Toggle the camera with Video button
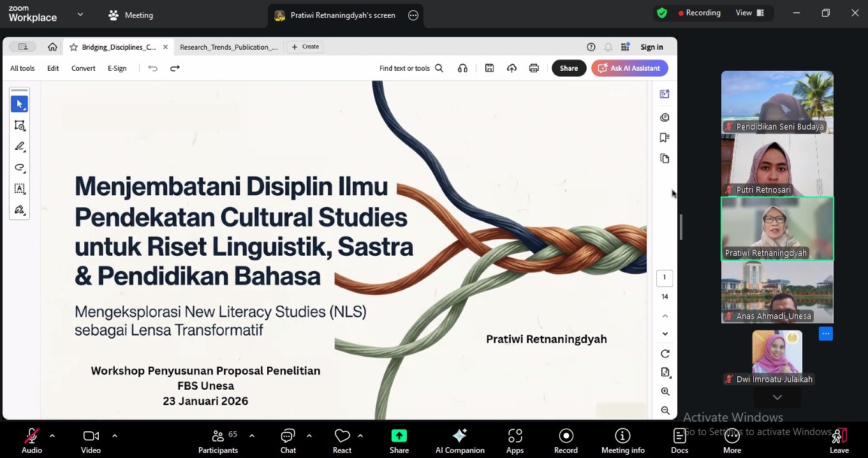This screenshot has width=868, height=458. coord(91,441)
